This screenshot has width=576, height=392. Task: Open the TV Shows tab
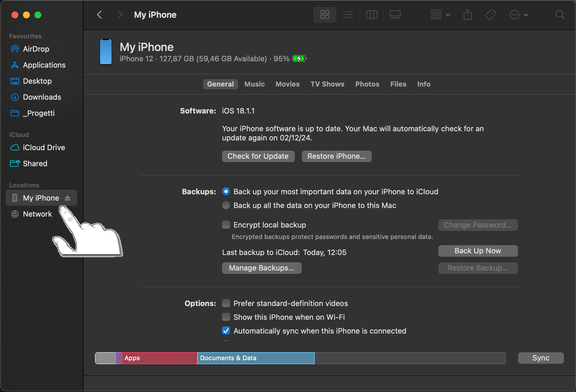(x=327, y=84)
